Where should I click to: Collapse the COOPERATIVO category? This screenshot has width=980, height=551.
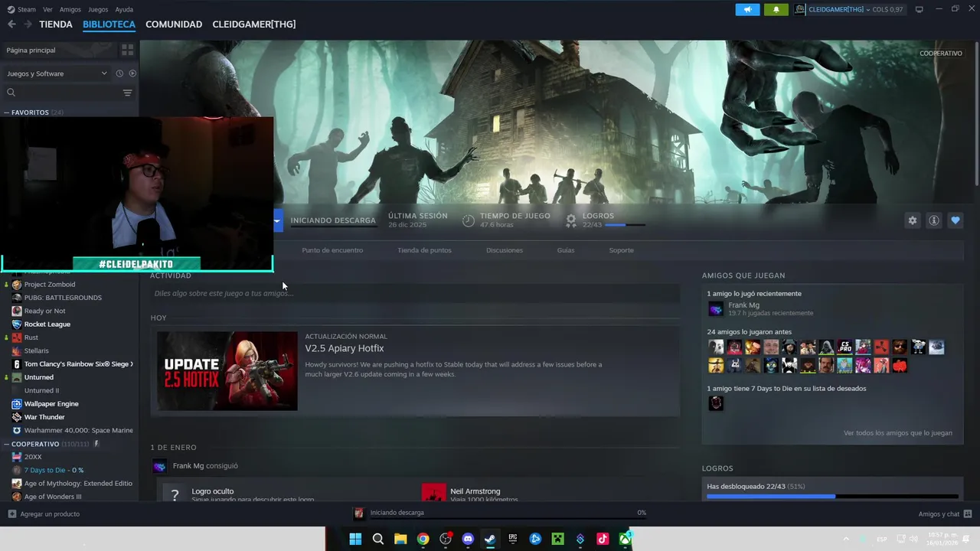[x=7, y=444]
